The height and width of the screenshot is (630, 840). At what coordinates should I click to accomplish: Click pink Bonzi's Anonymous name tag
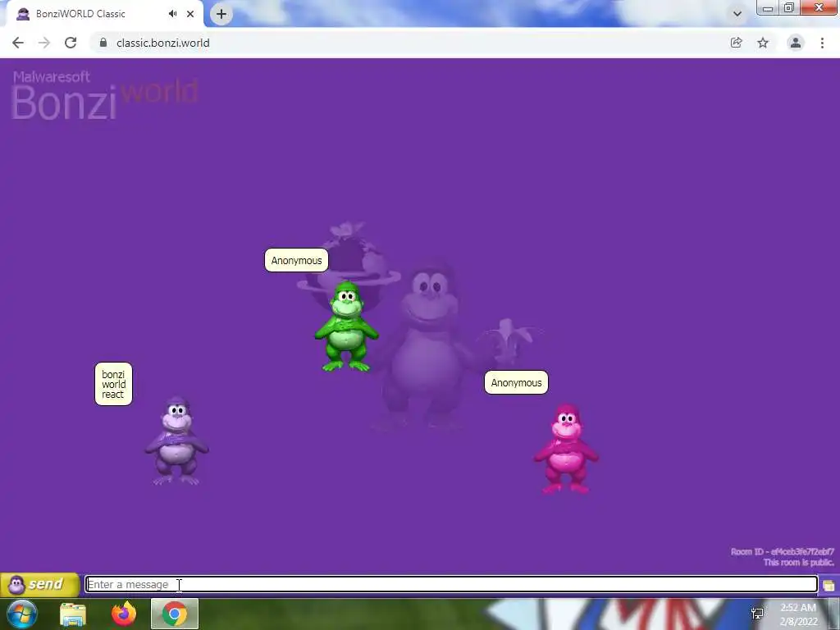coord(517,382)
